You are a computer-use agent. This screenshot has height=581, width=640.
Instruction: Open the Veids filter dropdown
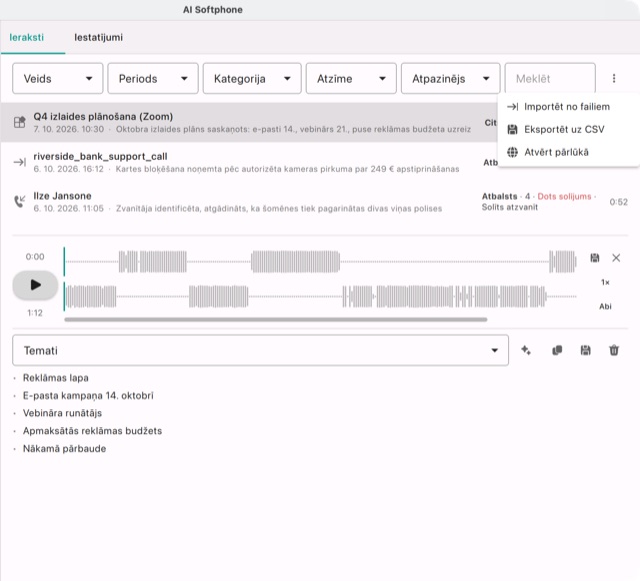pyautogui.click(x=58, y=78)
